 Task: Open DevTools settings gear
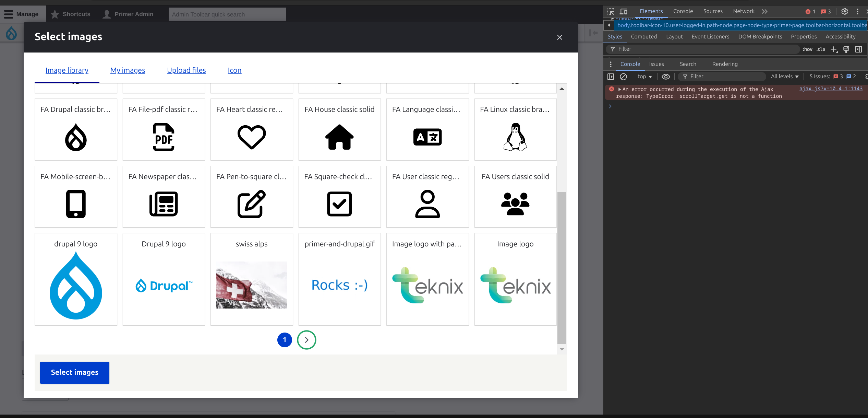point(844,11)
